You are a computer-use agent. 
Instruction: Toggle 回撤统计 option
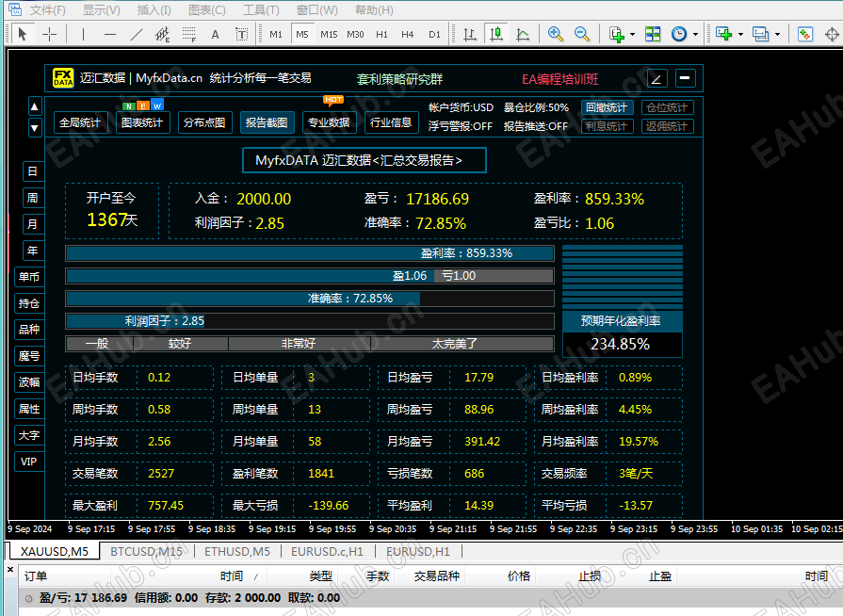pos(607,107)
